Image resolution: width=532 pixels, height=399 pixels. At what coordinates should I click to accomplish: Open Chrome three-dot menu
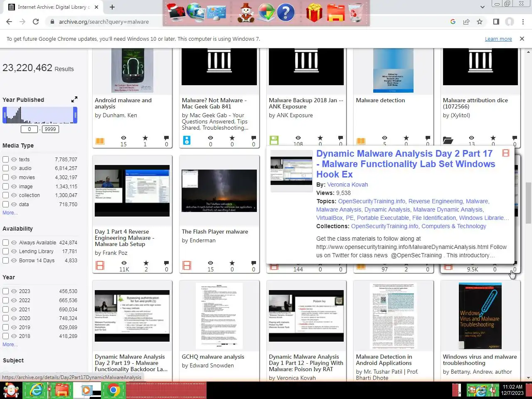click(523, 22)
